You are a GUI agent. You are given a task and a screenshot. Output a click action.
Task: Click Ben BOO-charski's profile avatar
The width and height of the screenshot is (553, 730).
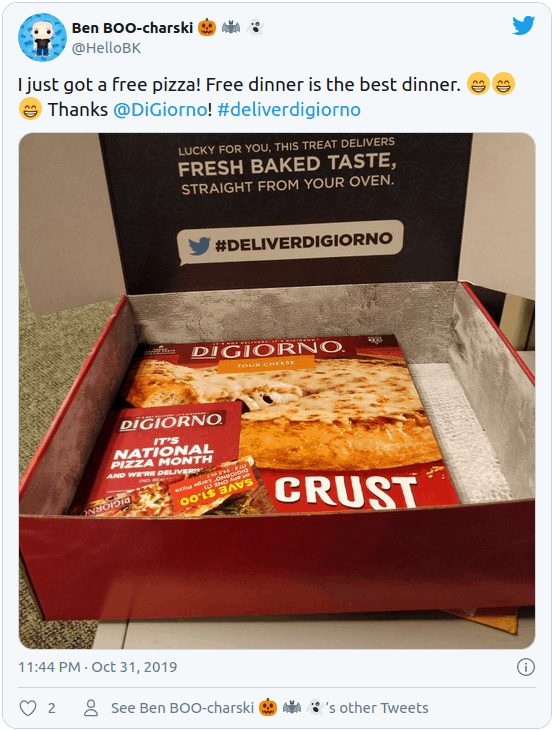coord(42,37)
